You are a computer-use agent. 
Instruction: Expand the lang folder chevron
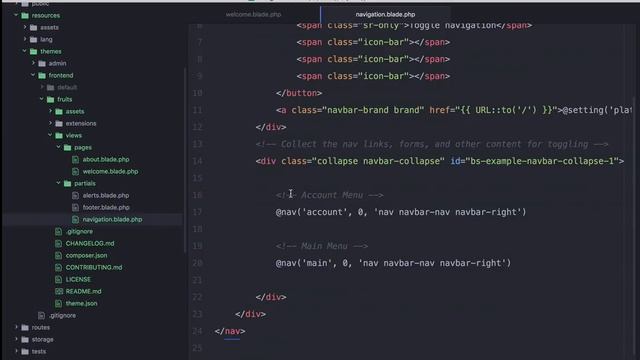25,39
